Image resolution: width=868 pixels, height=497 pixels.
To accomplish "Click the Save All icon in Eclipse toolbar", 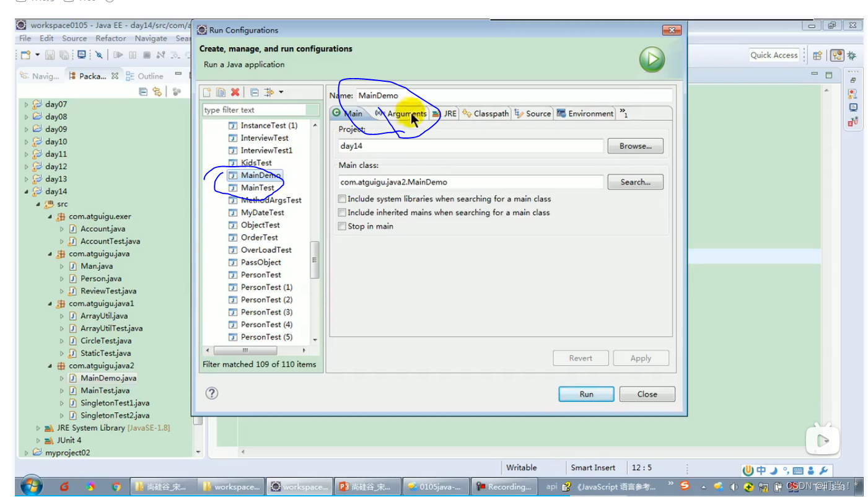I will (64, 55).
